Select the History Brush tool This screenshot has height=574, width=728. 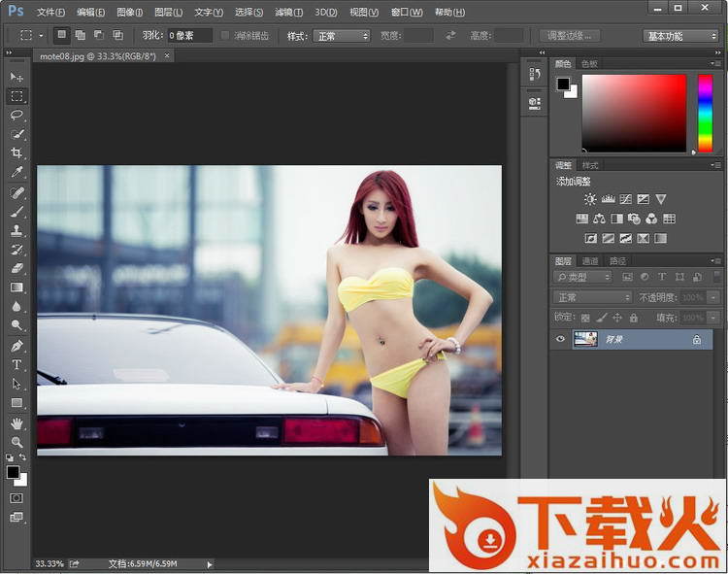17,250
